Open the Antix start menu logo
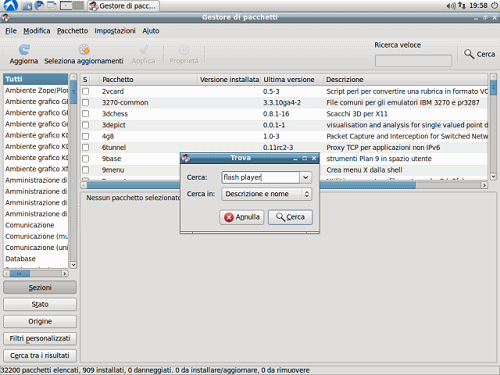500x375 pixels. pyautogui.click(x=10, y=5)
